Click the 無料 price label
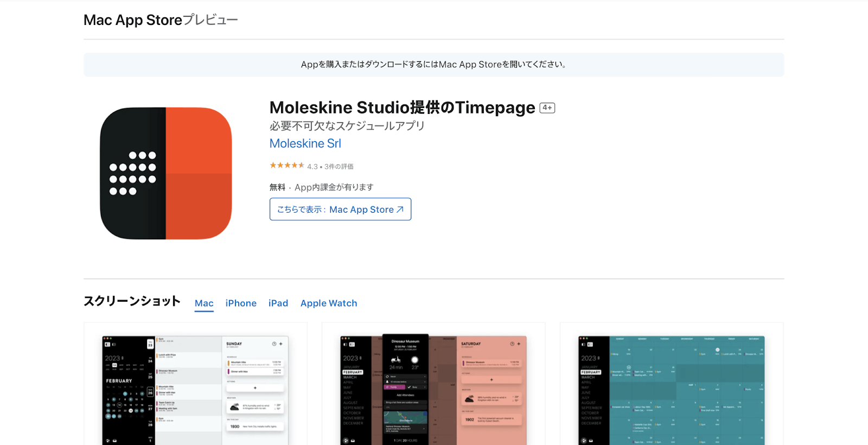Screen dimensions: 868x445 pyautogui.click(x=277, y=187)
